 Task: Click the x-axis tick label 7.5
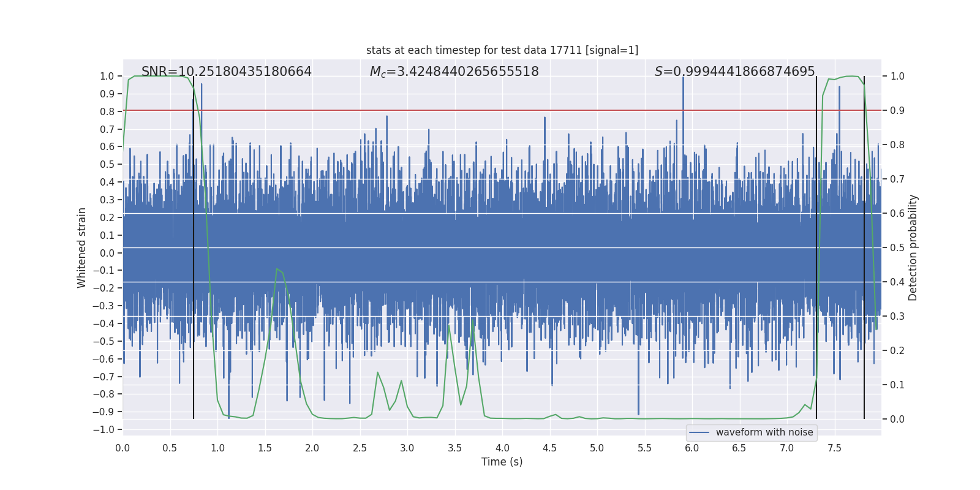[x=834, y=448]
